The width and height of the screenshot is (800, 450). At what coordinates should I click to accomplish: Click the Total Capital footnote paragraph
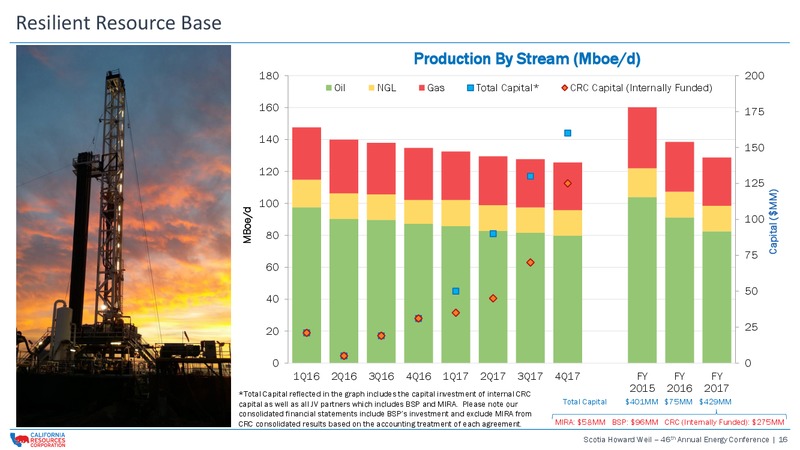pos(385,409)
